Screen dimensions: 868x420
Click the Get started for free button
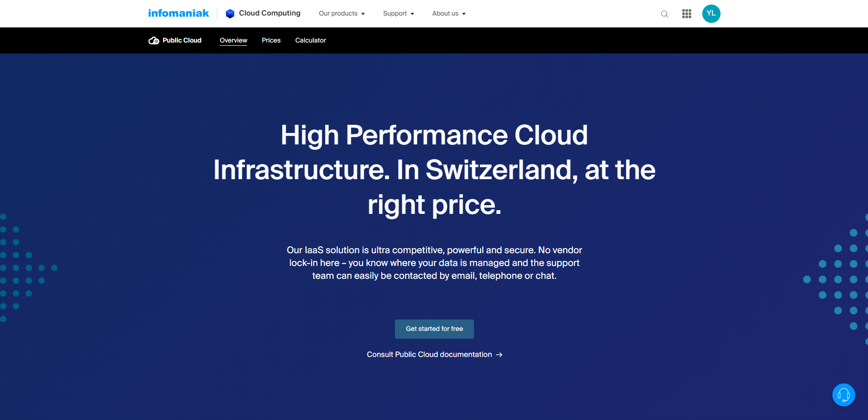tap(434, 329)
